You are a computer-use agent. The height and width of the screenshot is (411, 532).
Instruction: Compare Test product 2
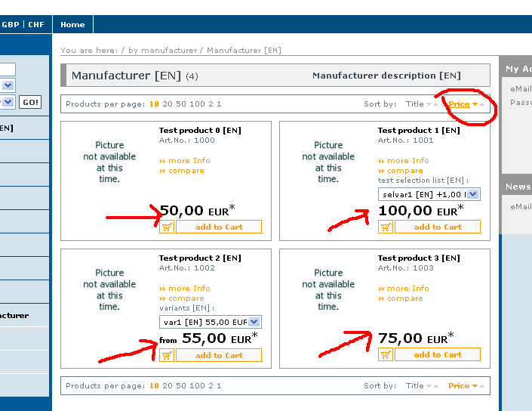(186, 298)
